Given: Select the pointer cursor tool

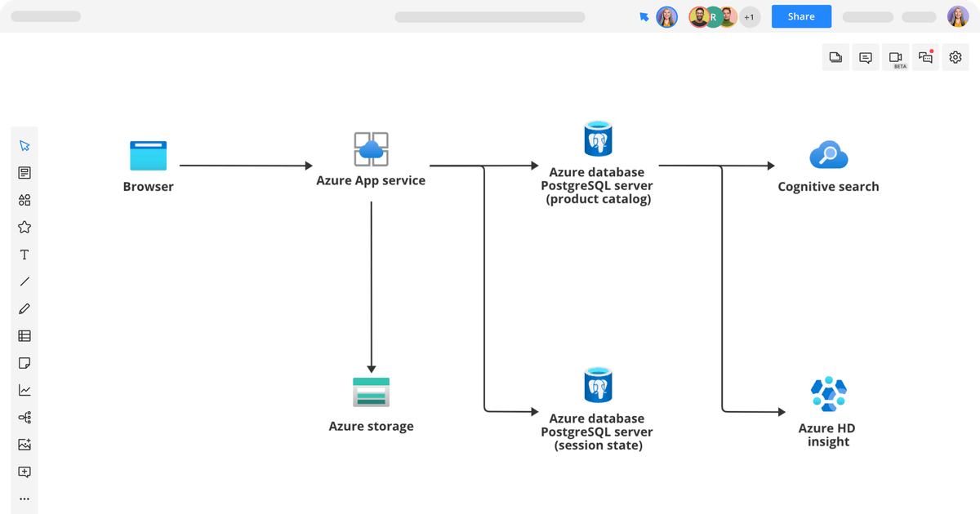Looking at the screenshot, I should pyautogui.click(x=24, y=146).
